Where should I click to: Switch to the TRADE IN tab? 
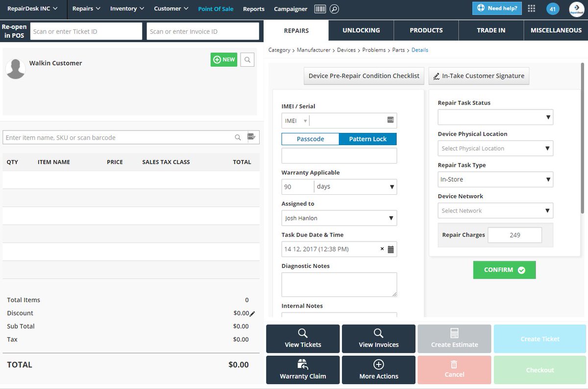coord(491,30)
